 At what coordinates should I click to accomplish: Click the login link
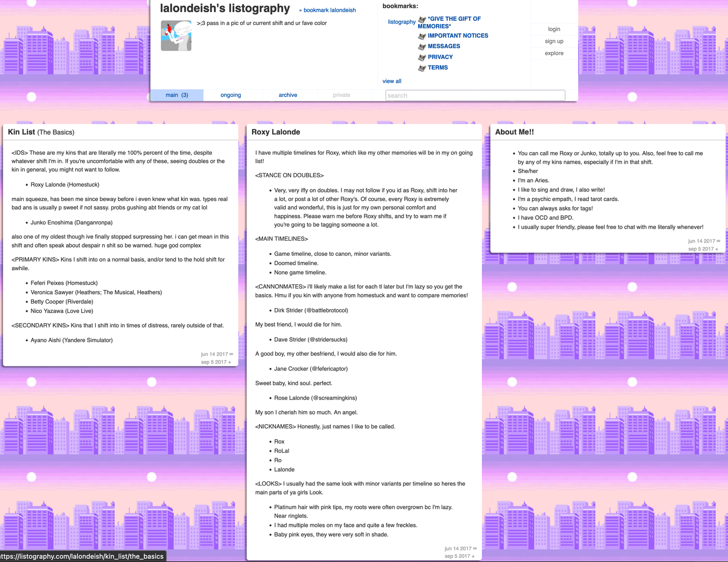click(554, 29)
